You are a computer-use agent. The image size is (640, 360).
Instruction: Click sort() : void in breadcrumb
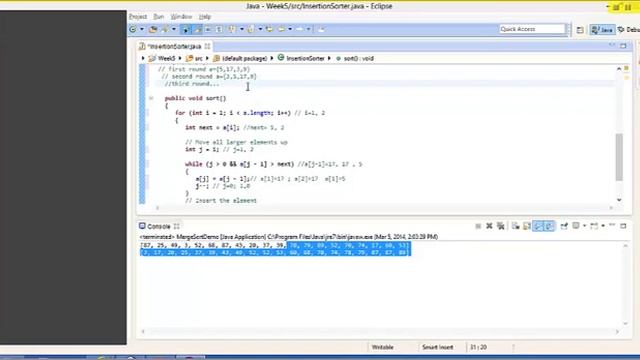coord(359,58)
